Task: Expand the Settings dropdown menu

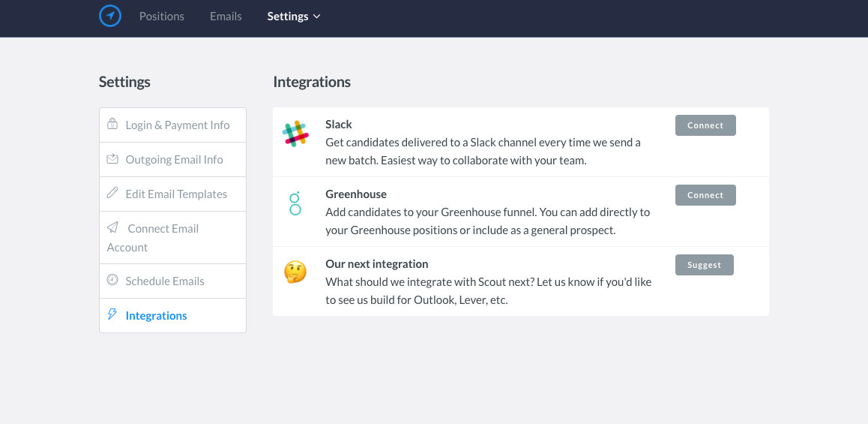Action: pyautogui.click(x=294, y=16)
